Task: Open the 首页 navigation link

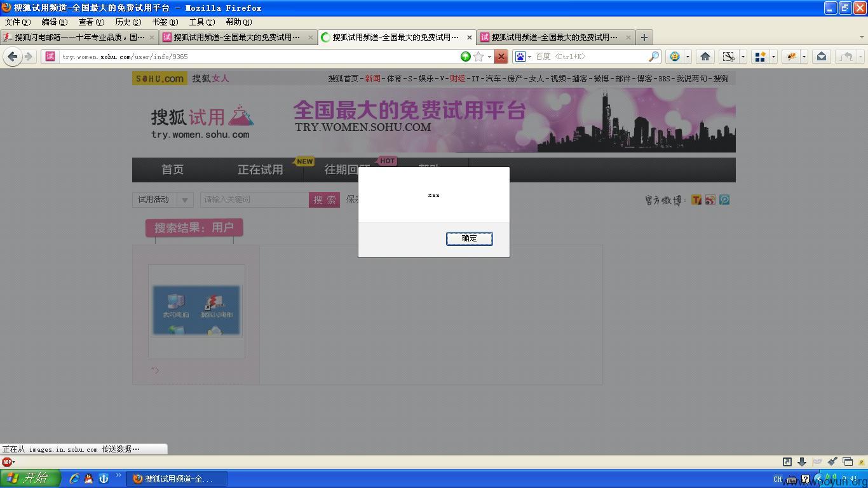Action: tap(172, 170)
